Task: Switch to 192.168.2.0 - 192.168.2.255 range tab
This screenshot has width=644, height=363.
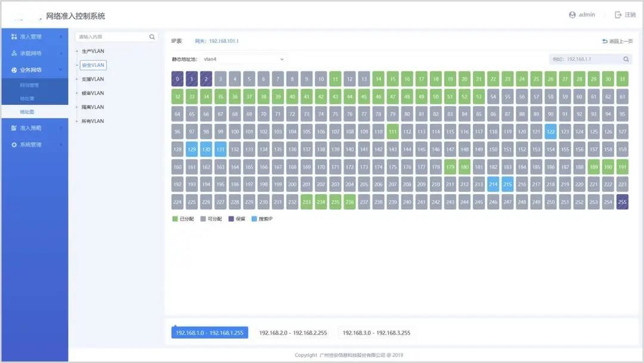Action: pos(293,333)
